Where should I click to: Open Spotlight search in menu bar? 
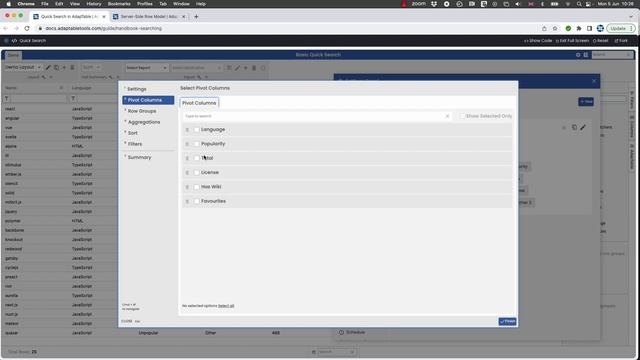coord(579,4)
